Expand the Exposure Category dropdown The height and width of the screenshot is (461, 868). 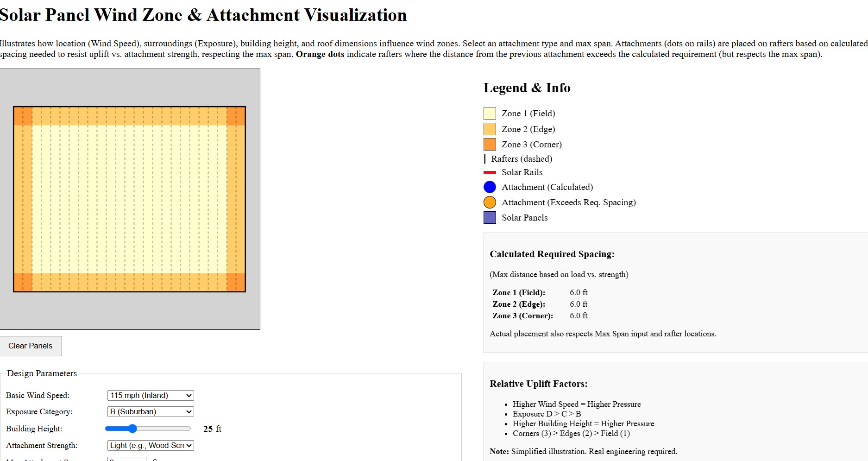pos(151,411)
